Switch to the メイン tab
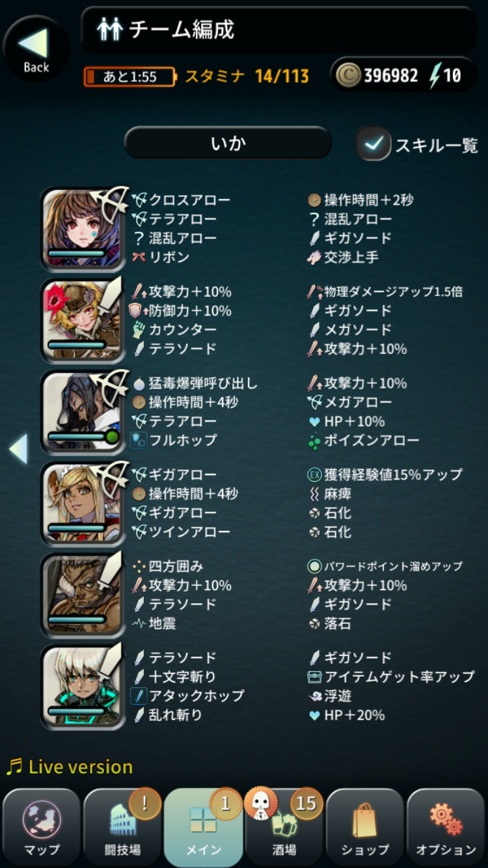The height and width of the screenshot is (868, 488). tap(203, 828)
